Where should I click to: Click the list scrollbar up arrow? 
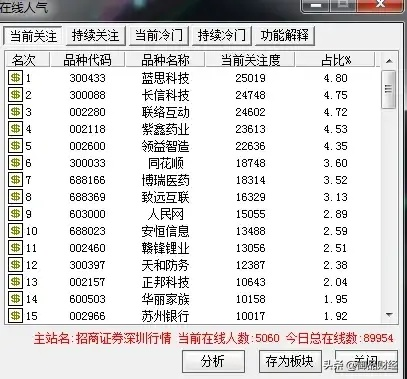click(389, 61)
